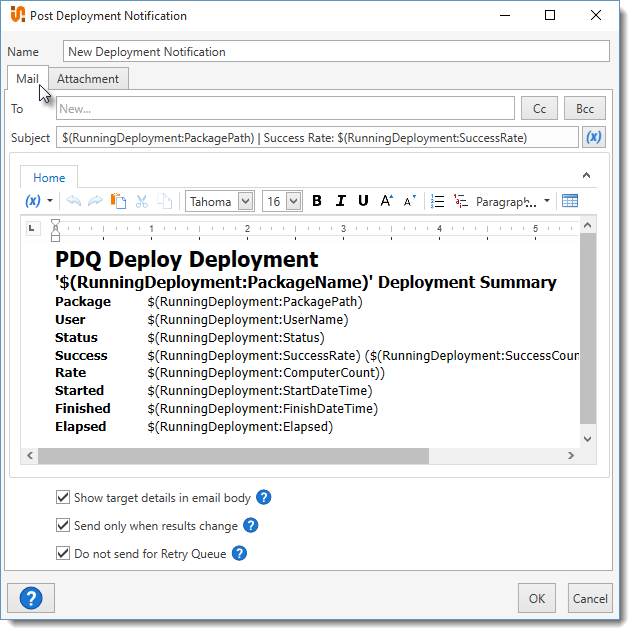Click the Bcc button
Screen dimensions: 635x635
(x=585, y=108)
